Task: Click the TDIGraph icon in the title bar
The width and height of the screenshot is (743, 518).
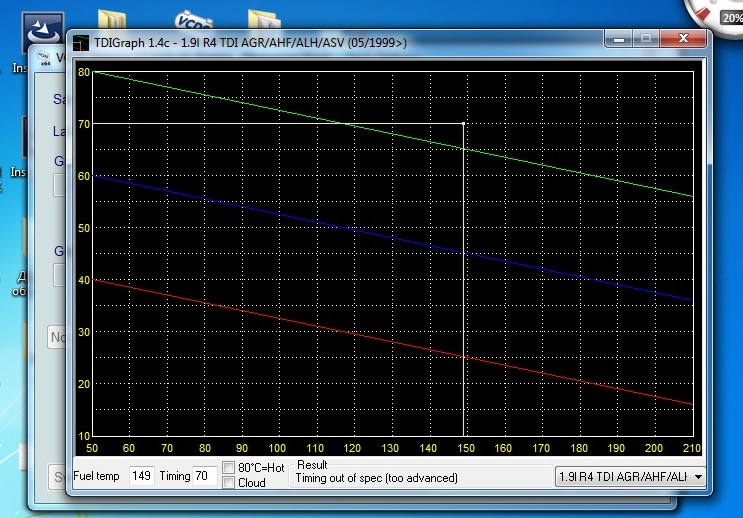Action: [x=80, y=42]
